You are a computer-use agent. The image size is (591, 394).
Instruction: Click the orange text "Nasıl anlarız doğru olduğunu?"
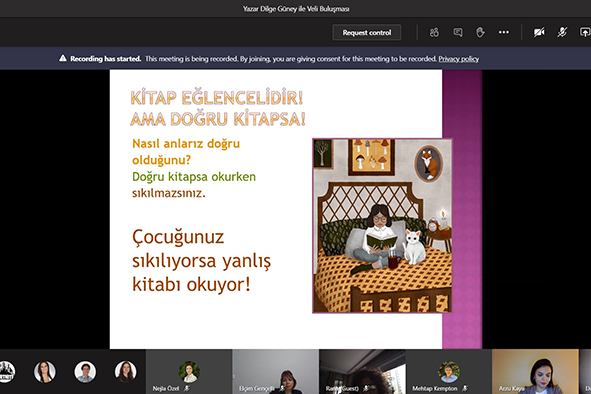point(186,152)
